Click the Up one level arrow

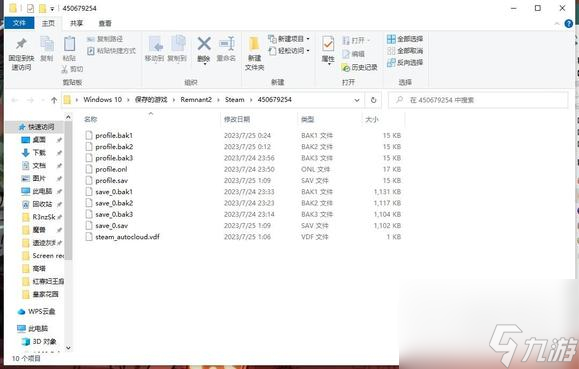click(54, 100)
